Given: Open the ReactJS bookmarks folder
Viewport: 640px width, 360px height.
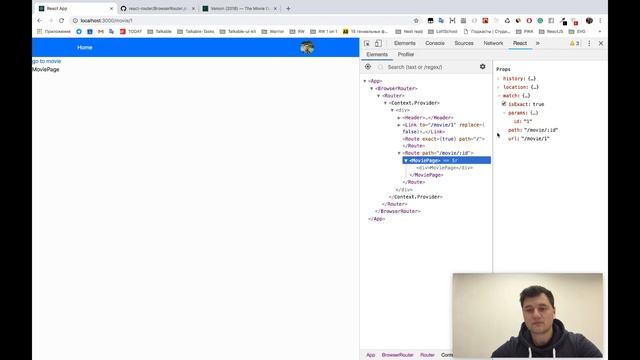Looking at the screenshot, I should coord(551,31).
